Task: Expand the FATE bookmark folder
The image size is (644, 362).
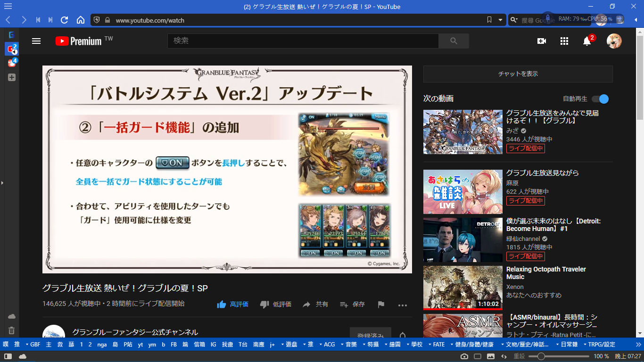Action: click(x=436, y=345)
